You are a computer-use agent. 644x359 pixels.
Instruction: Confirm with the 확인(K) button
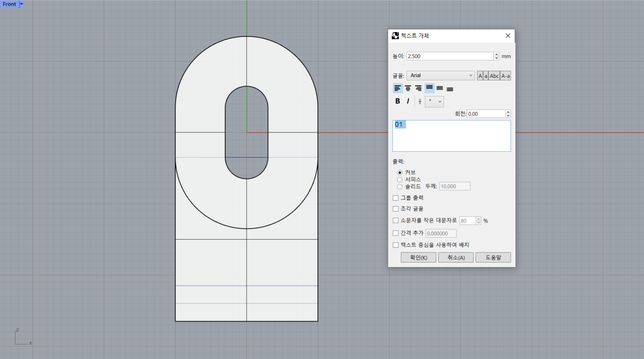pos(419,257)
